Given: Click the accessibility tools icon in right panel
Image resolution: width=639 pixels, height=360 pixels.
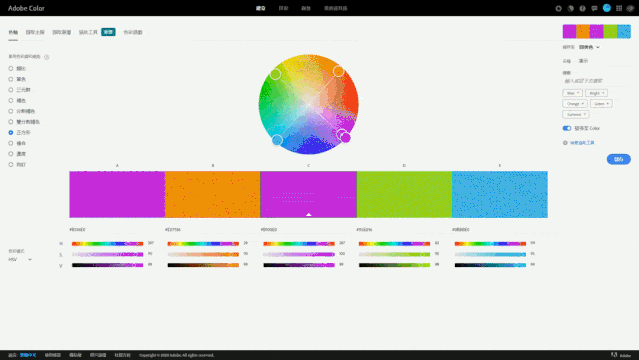Looking at the screenshot, I should [x=565, y=143].
